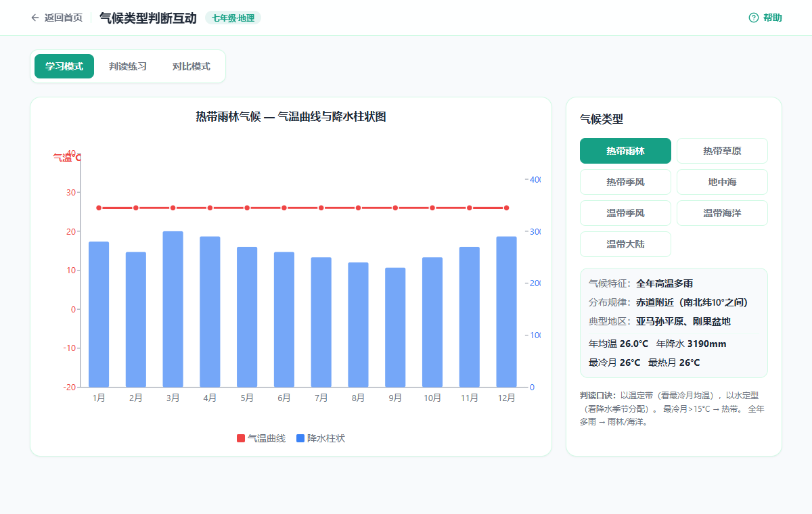This screenshot has height=514, width=812.
Task: Click the 年降水 3190mm value
Action: [692, 344]
